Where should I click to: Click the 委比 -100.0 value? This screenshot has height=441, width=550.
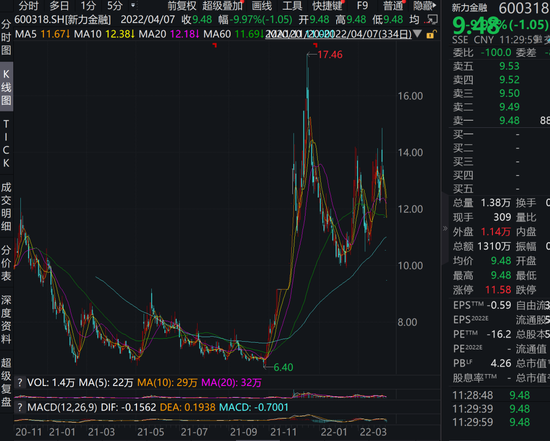[496, 53]
